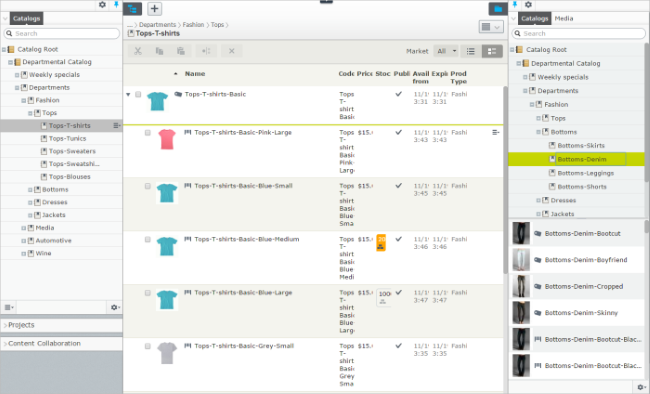This screenshot has height=394, width=650.
Task: Open Tops-T-shirts-Basic-Pink-Large product name
Action: (243, 132)
